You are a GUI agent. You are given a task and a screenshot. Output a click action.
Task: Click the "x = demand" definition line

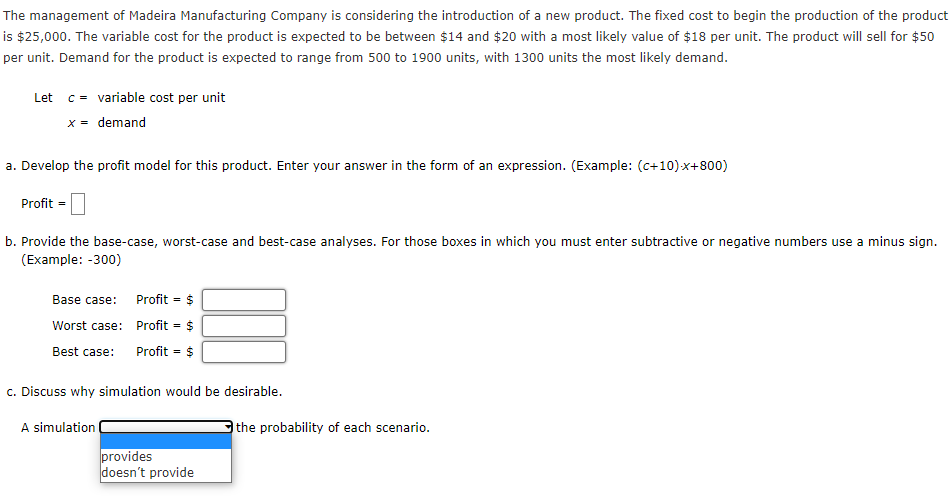pyautogui.click(x=107, y=123)
